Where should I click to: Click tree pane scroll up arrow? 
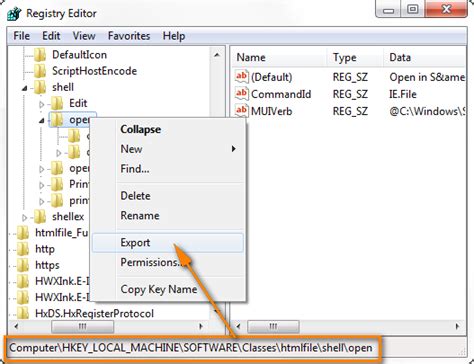pyautogui.click(x=217, y=55)
